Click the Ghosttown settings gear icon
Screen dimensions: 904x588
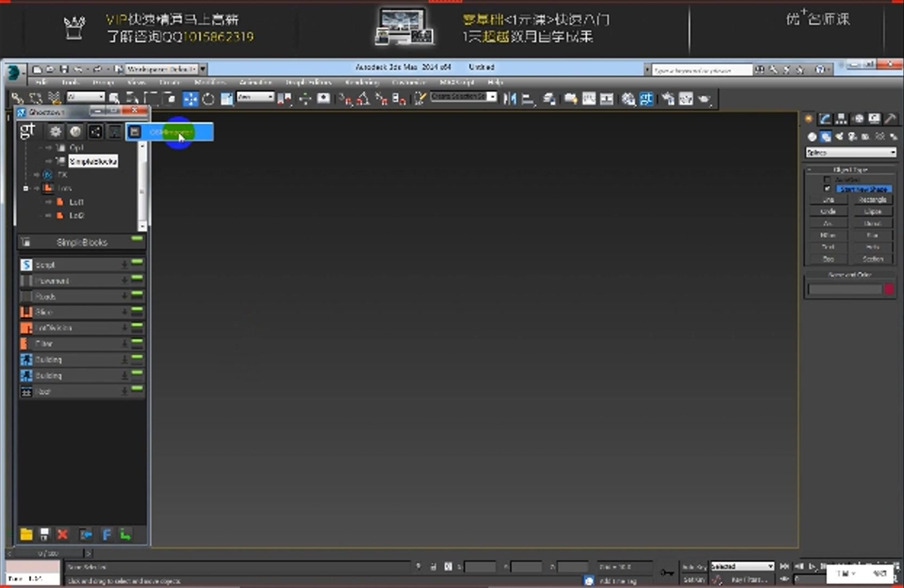(x=55, y=131)
